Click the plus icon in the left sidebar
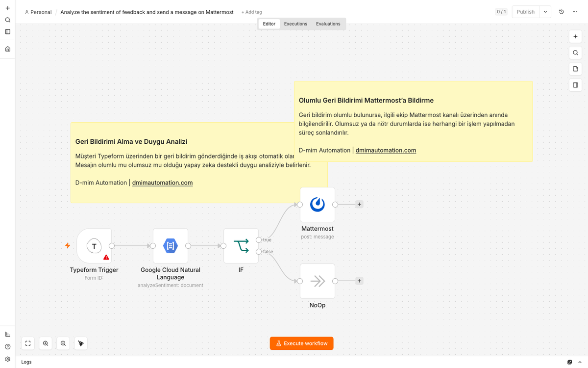Viewport: 588px width, 368px height. pos(7,8)
